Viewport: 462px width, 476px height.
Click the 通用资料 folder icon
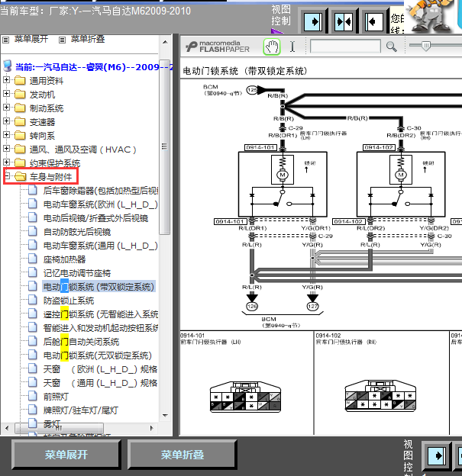click(x=20, y=80)
